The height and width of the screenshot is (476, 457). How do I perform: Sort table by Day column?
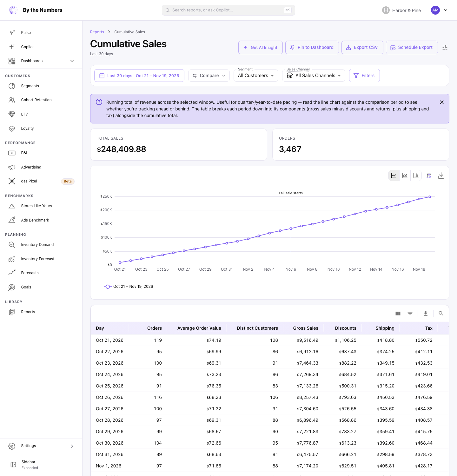click(100, 328)
